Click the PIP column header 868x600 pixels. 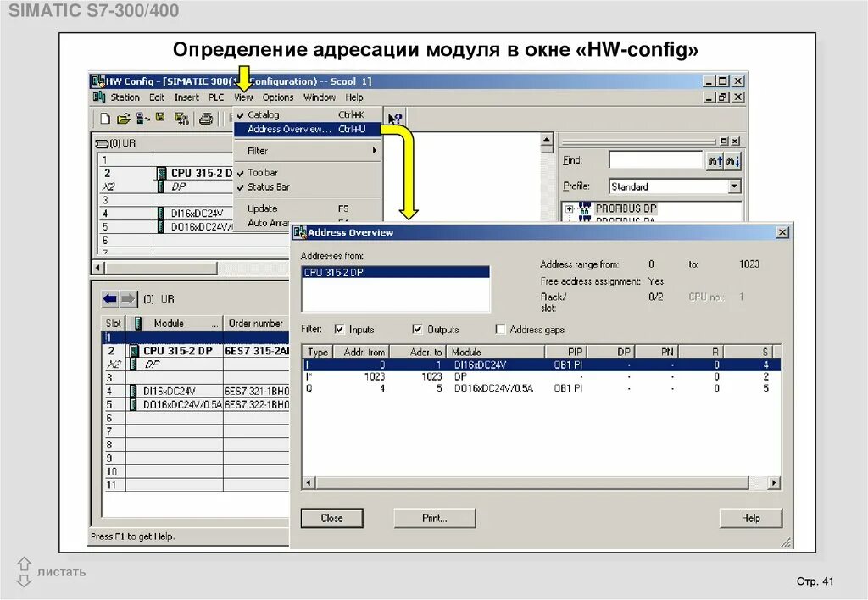pyautogui.click(x=566, y=352)
